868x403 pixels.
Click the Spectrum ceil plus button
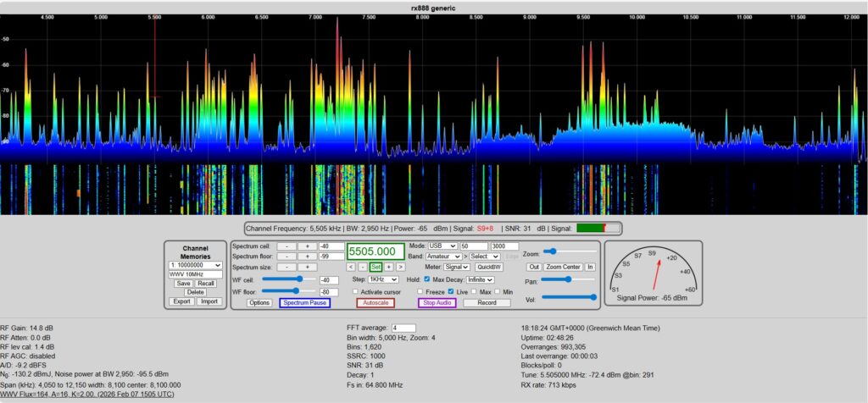click(x=307, y=246)
